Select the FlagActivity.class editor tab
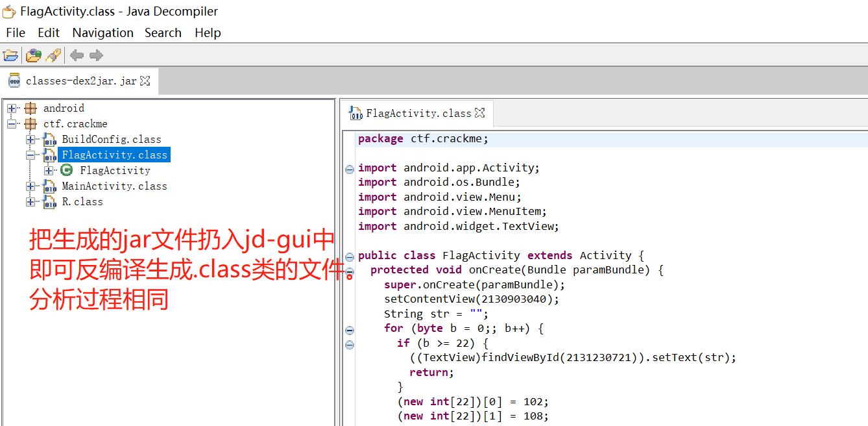Image resolution: width=868 pixels, height=426 pixels. click(x=418, y=113)
